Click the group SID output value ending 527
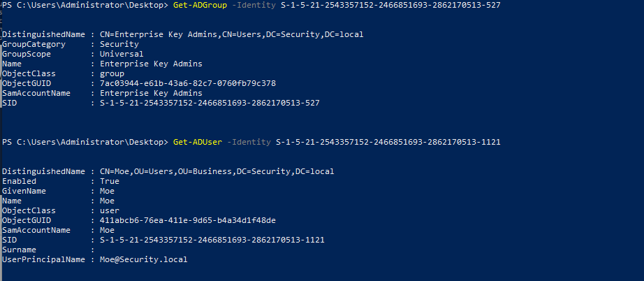The image size is (644, 281). pyautogui.click(x=210, y=103)
